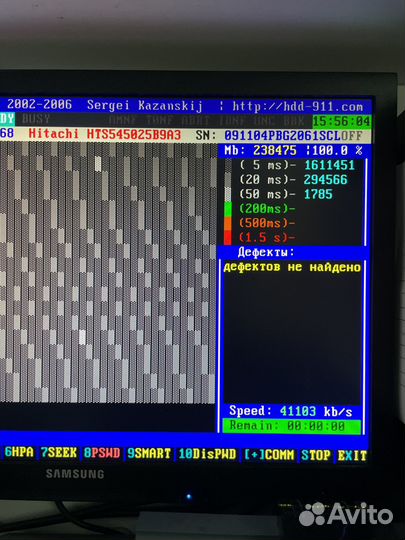Select the 10DisPWD option
405x540 pixels.
[208, 454]
